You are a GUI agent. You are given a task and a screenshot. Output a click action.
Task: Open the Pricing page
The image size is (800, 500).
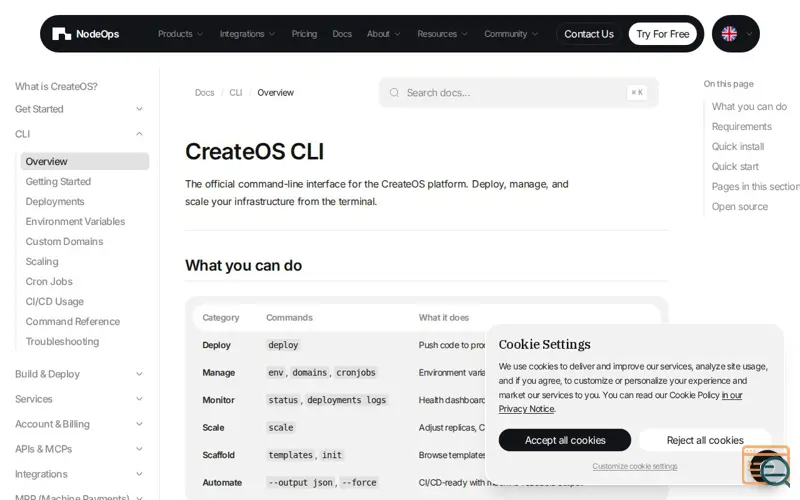tap(304, 34)
